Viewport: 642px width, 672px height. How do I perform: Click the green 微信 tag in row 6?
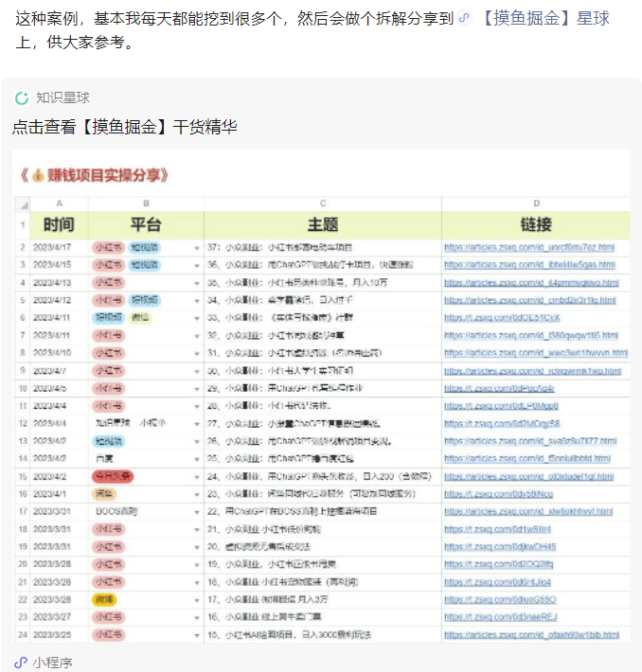(140, 318)
